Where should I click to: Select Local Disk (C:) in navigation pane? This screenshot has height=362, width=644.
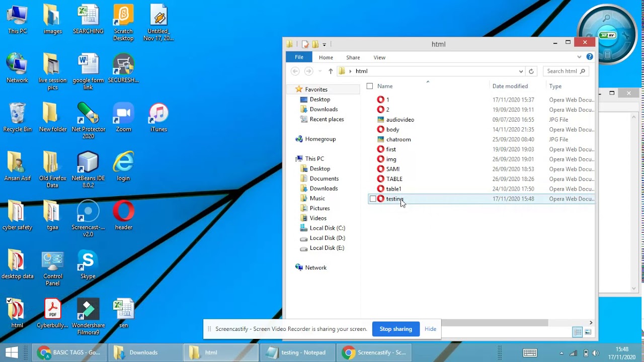[x=327, y=228]
